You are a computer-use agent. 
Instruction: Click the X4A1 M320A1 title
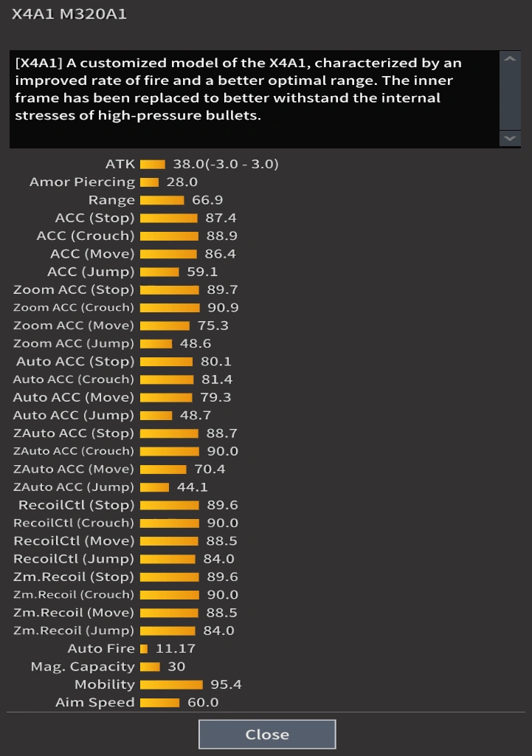pos(69,14)
